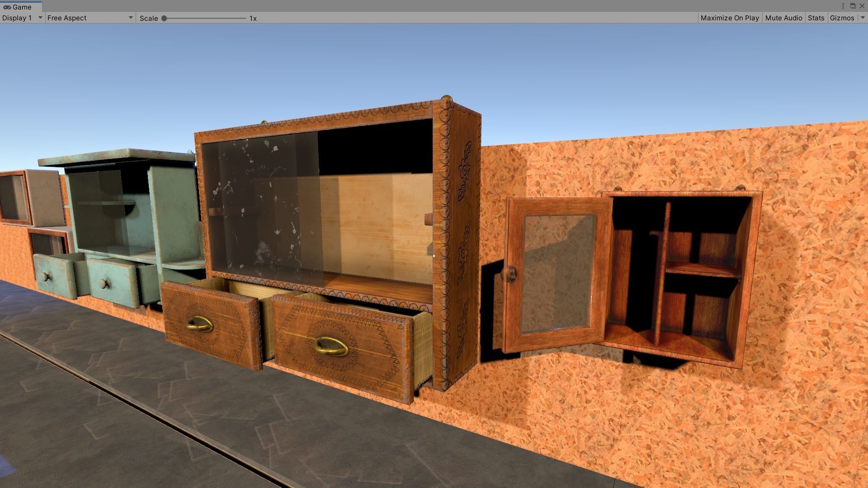This screenshot has width=868, height=488.
Task: Click the Scale label
Action: 149,19
